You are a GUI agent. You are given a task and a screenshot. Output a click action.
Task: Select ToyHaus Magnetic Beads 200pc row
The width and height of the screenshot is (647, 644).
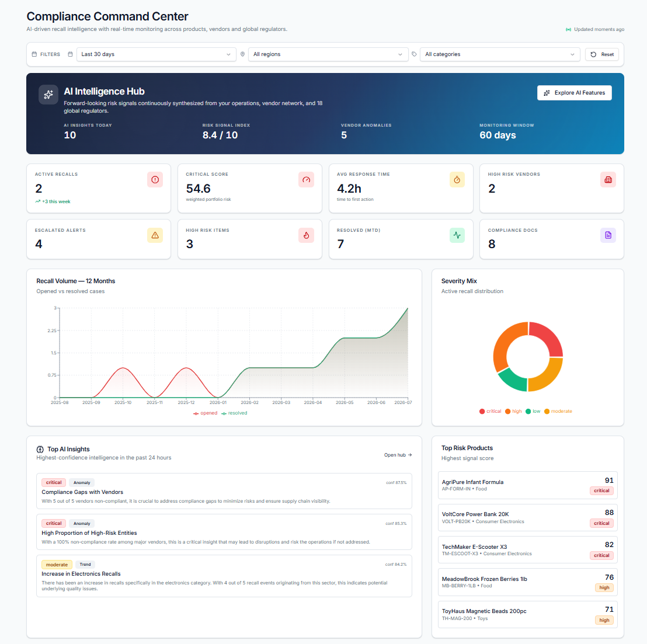[x=528, y=614]
